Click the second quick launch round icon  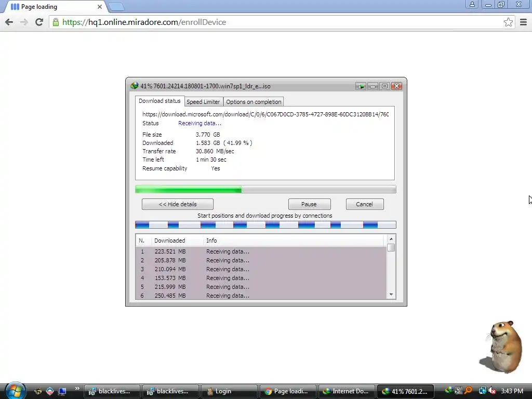click(50, 391)
